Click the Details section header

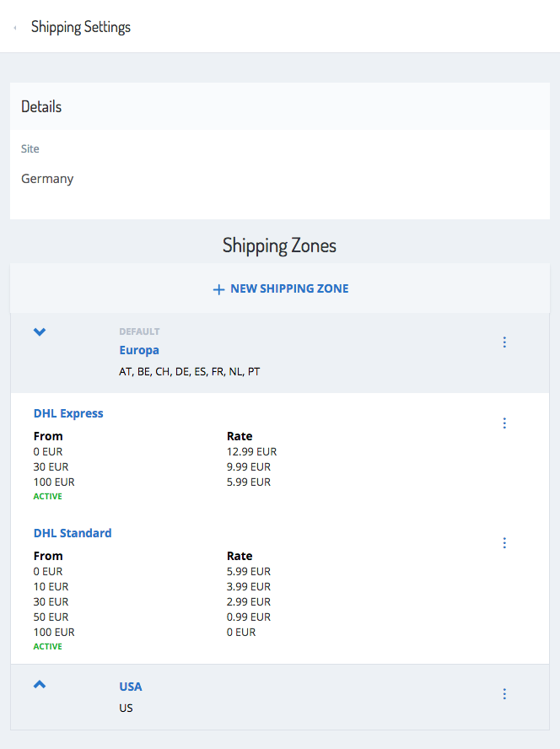pyautogui.click(x=41, y=106)
